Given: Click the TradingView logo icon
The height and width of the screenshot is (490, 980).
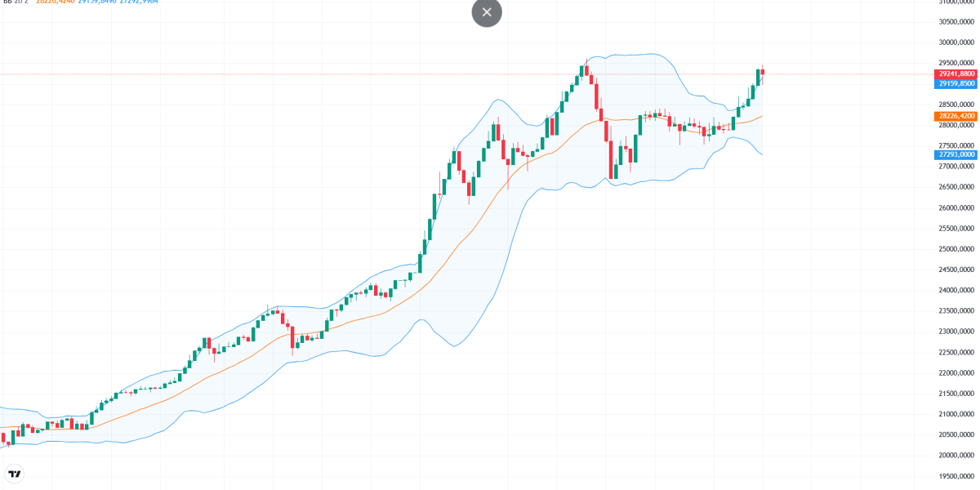Looking at the screenshot, I should click(15, 474).
